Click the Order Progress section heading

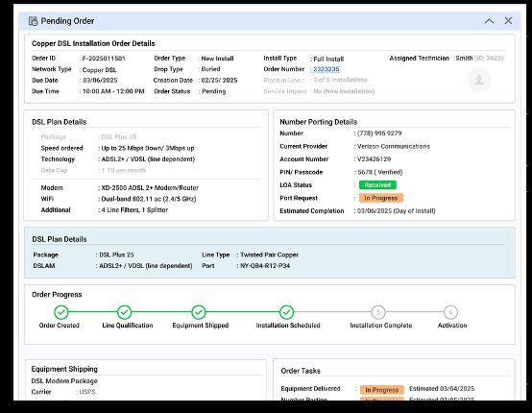click(x=57, y=295)
